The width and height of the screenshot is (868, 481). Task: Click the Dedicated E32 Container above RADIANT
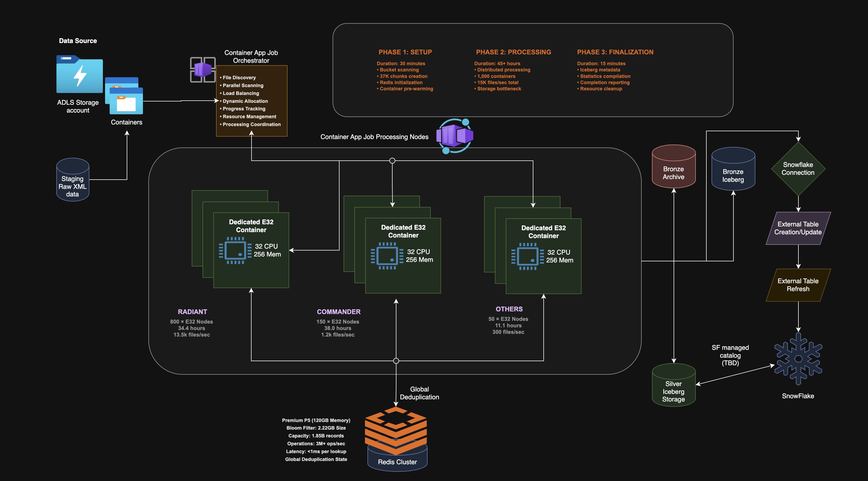pyautogui.click(x=251, y=250)
